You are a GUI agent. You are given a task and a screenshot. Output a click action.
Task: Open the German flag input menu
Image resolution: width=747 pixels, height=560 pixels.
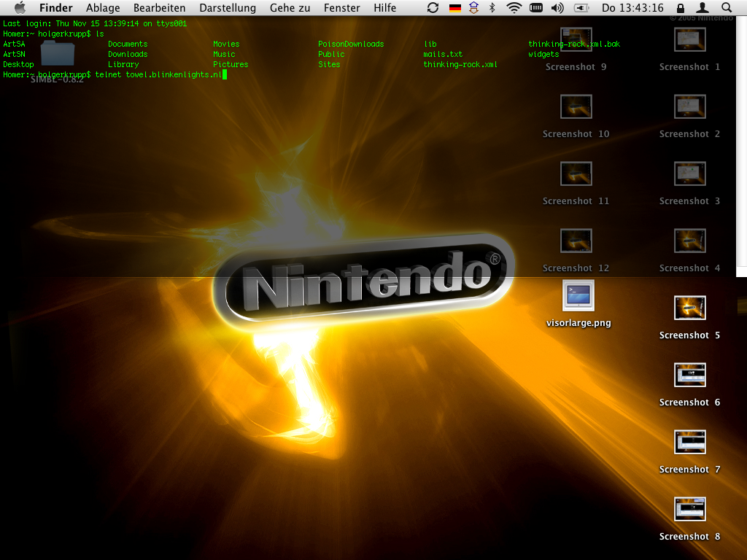point(455,7)
